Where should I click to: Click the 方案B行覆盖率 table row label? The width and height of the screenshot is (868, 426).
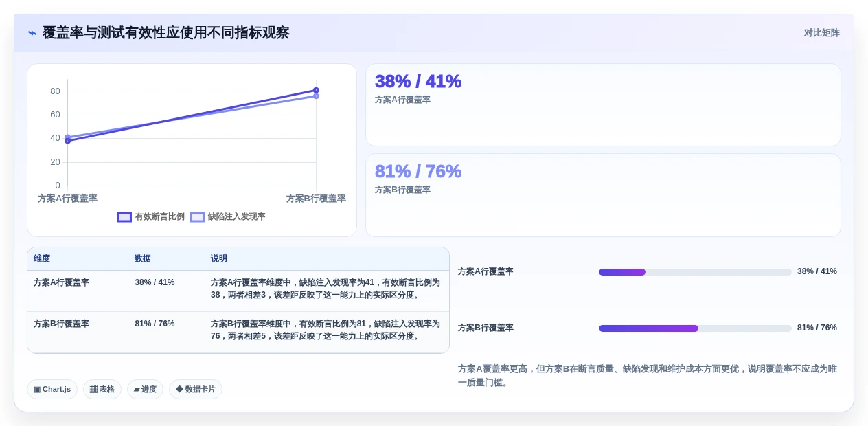coord(61,324)
